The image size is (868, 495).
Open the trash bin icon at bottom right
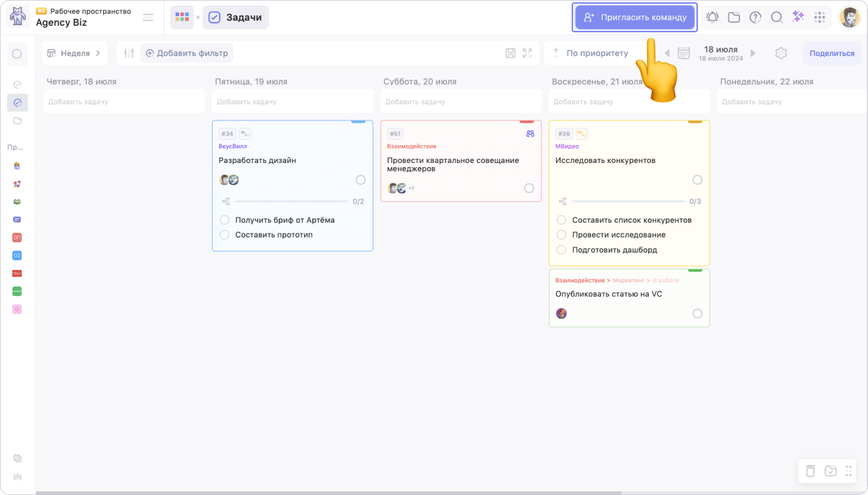coord(810,471)
